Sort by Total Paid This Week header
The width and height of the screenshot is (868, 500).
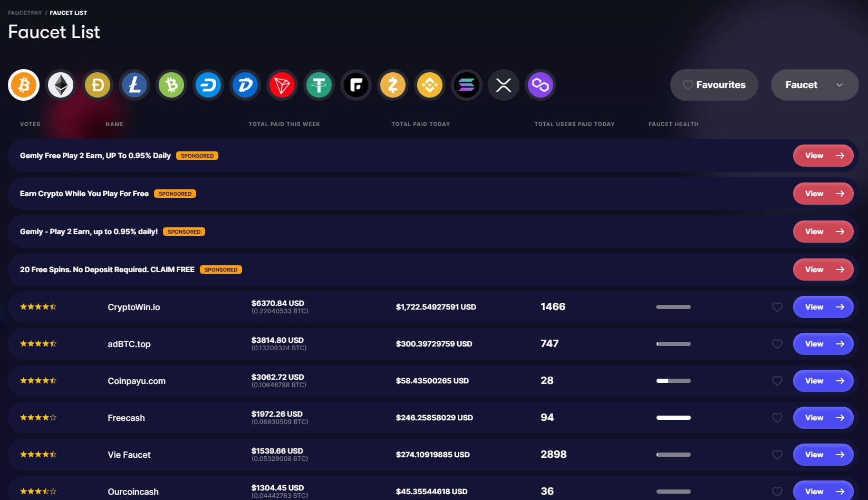coord(284,124)
